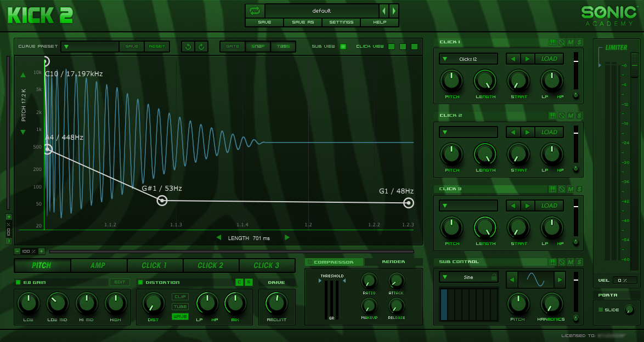644x342 pixels.
Task: Toggle the third Click View square
Action: tap(414, 47)
